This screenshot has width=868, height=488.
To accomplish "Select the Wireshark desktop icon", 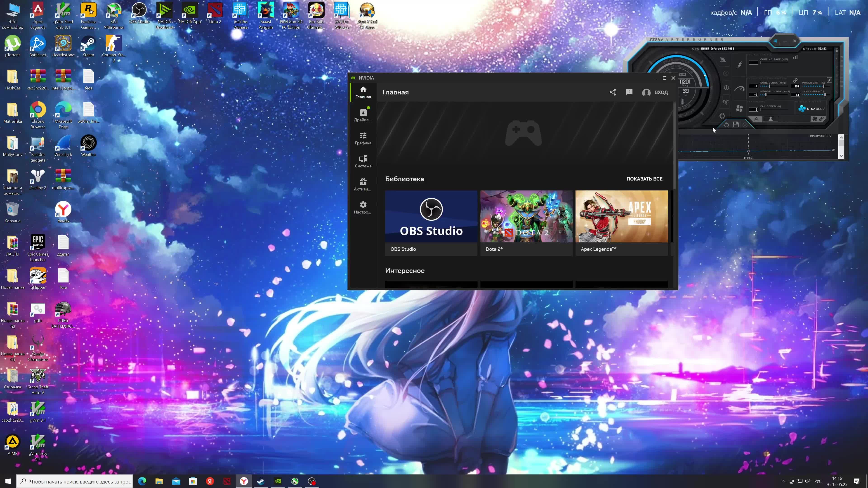I will (63, 146).
